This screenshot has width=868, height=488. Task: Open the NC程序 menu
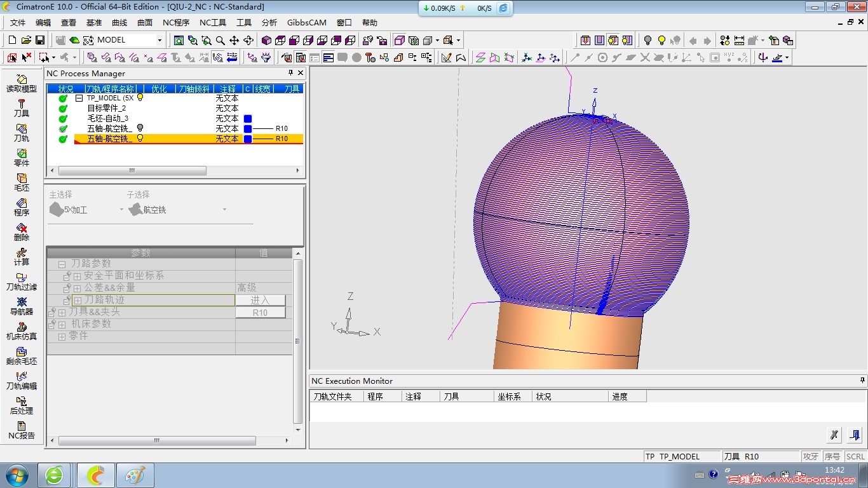[x=176, y=23]
